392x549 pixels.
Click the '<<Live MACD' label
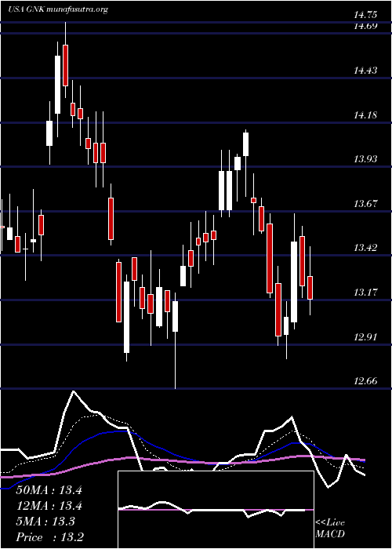(330, 529)
